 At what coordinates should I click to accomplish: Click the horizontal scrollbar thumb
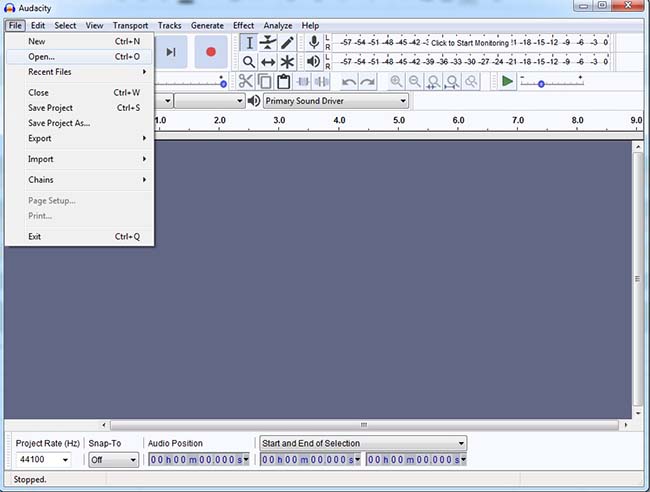[x=364, y=425]
